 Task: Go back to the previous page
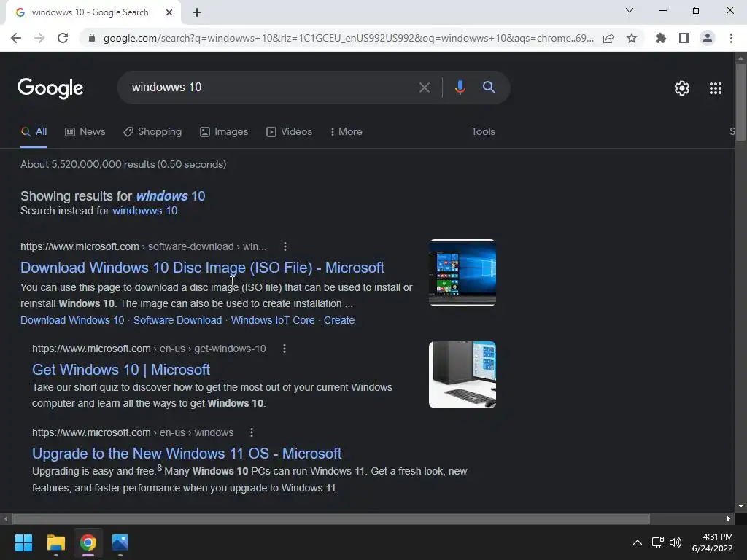[16, 38]
